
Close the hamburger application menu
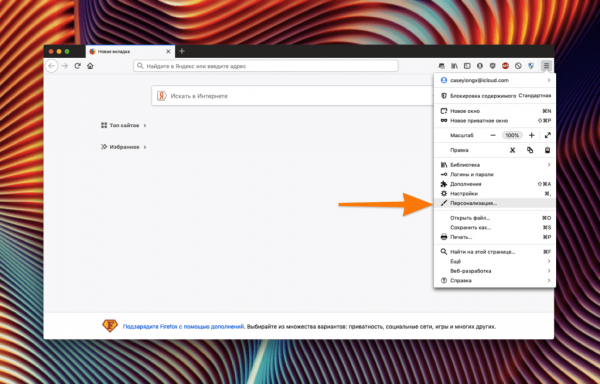tap(546, 66)
